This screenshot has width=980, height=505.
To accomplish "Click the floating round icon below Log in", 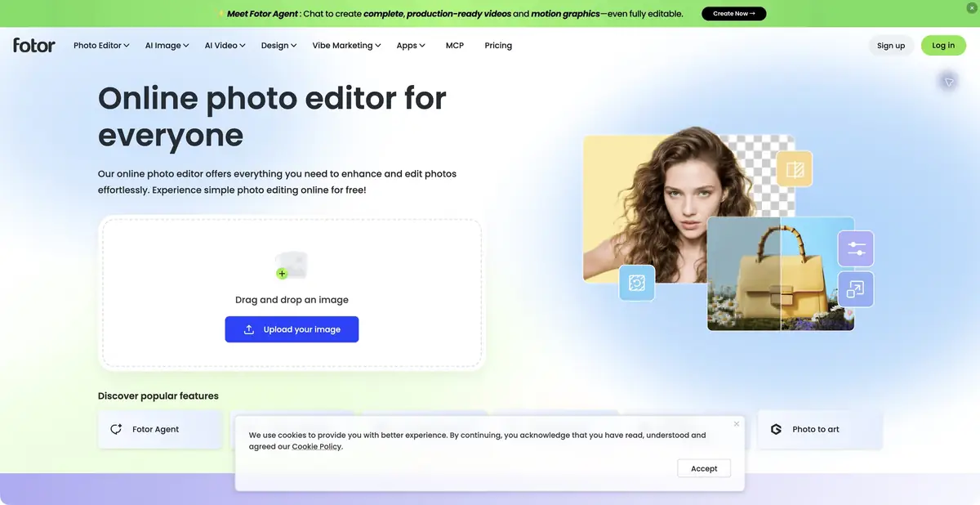I will [x=948, y=82].
